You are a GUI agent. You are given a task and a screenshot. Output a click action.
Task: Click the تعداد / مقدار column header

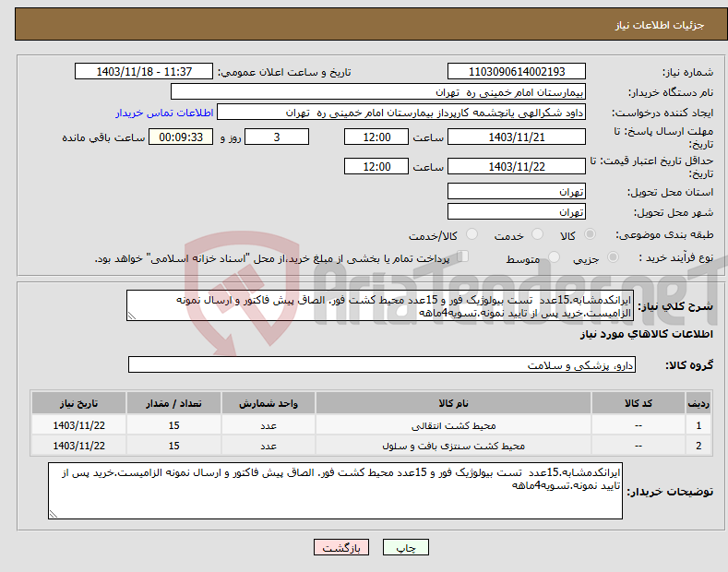(x=173, y=403)
